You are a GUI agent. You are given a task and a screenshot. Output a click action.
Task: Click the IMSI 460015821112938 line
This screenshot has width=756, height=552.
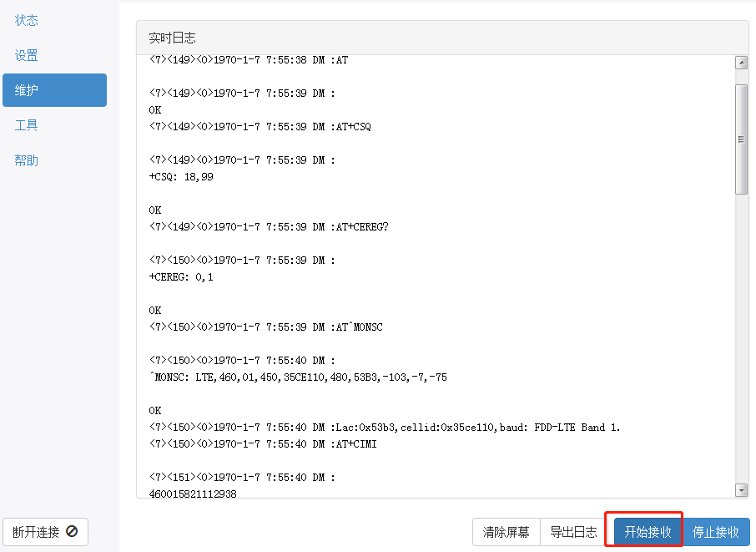(193, 494)
